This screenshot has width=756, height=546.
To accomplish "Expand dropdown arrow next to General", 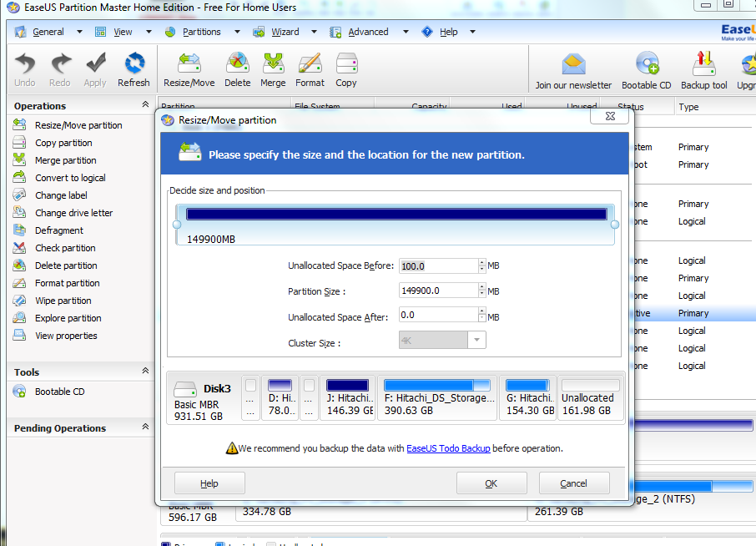I will click(x=79, y=32).
